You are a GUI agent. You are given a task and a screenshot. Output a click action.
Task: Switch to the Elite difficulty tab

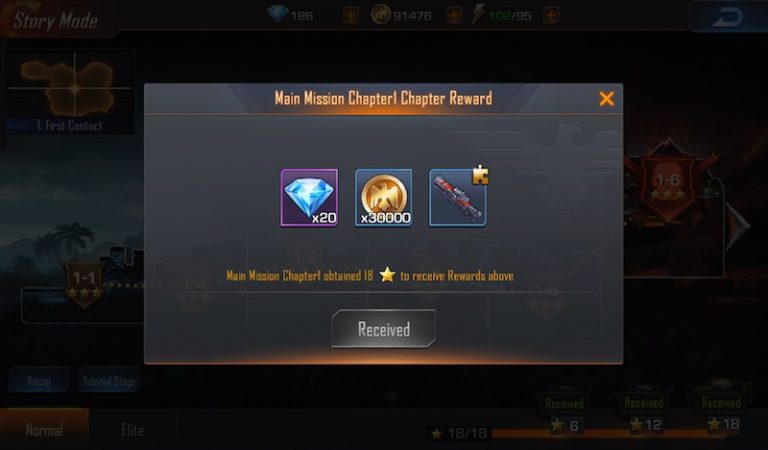(132, 430)
